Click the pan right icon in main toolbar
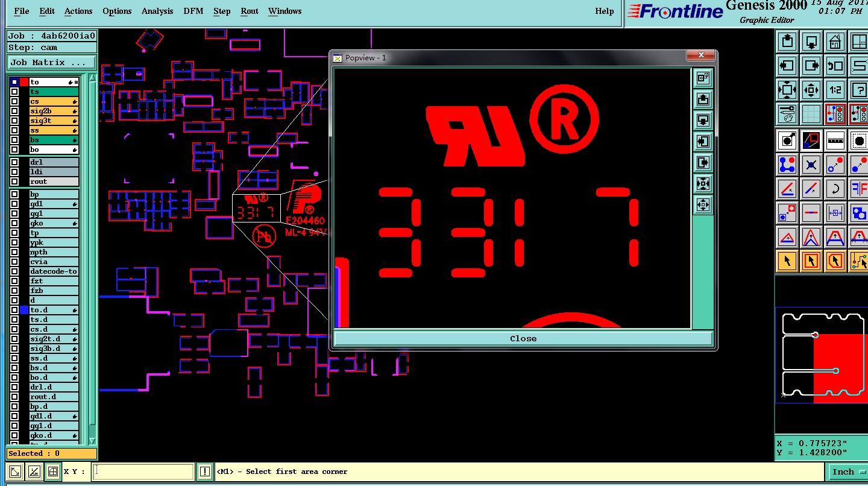The image size is (868, 486). pos(811,66)
